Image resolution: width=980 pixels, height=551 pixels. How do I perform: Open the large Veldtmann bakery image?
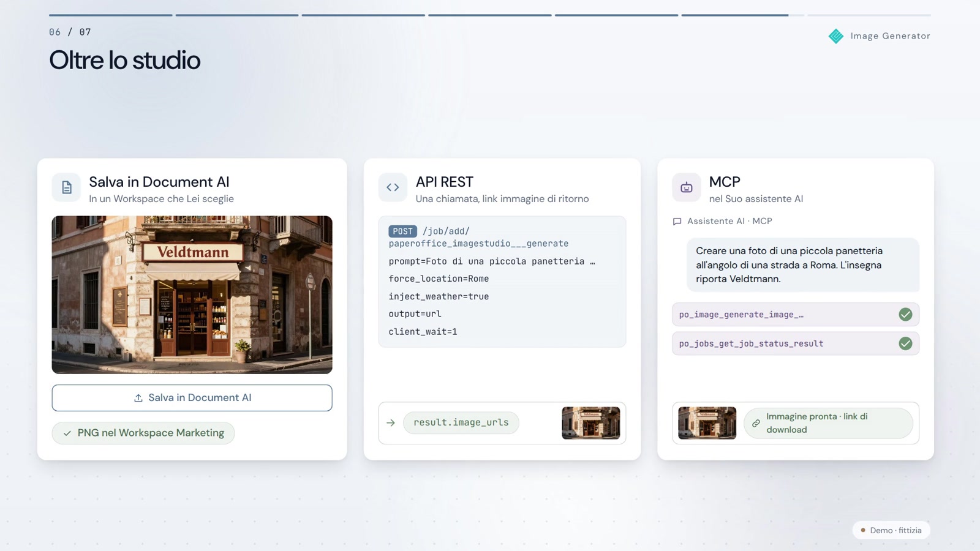pyautogui.click(x=192, y=294)
